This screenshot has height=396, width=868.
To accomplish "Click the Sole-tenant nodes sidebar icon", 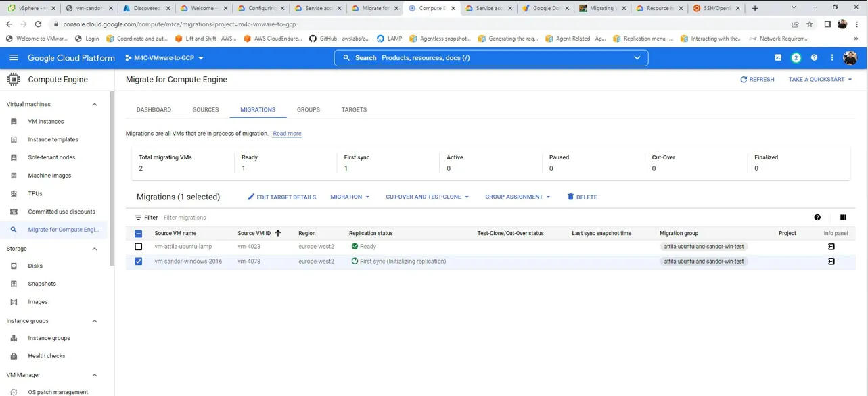I will pos(14,157).
